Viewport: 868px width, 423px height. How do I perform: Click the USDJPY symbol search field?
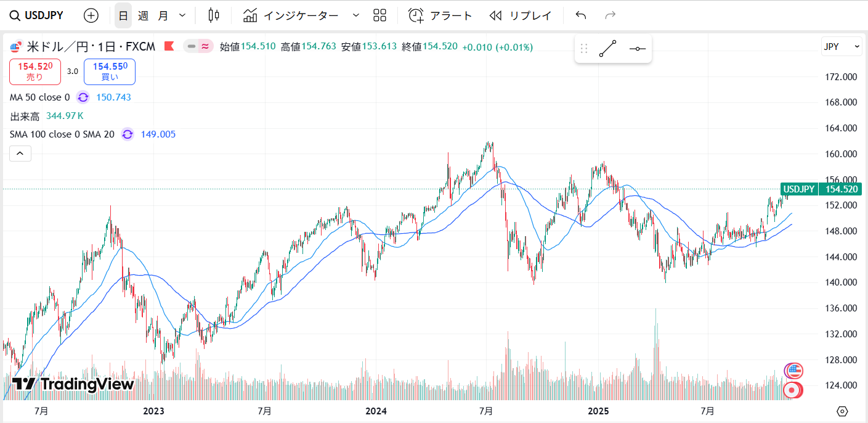pyautogui.click(x=36, y=15)
